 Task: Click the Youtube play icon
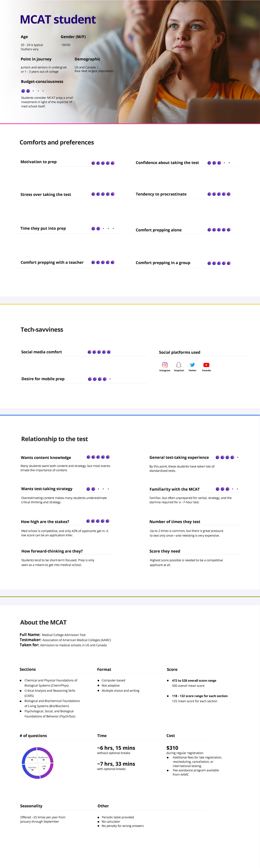pyautogui.click(x=206, y=365)
